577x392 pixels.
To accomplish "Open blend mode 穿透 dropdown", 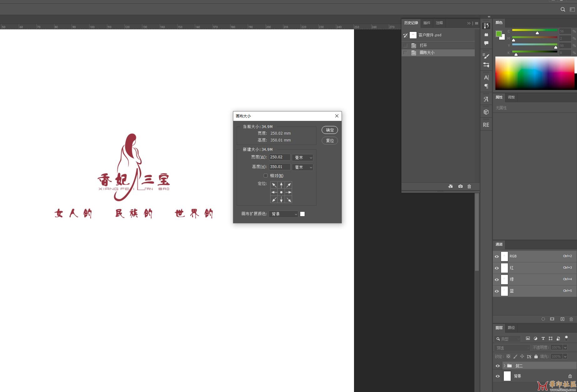I will [x=512, y=348].
